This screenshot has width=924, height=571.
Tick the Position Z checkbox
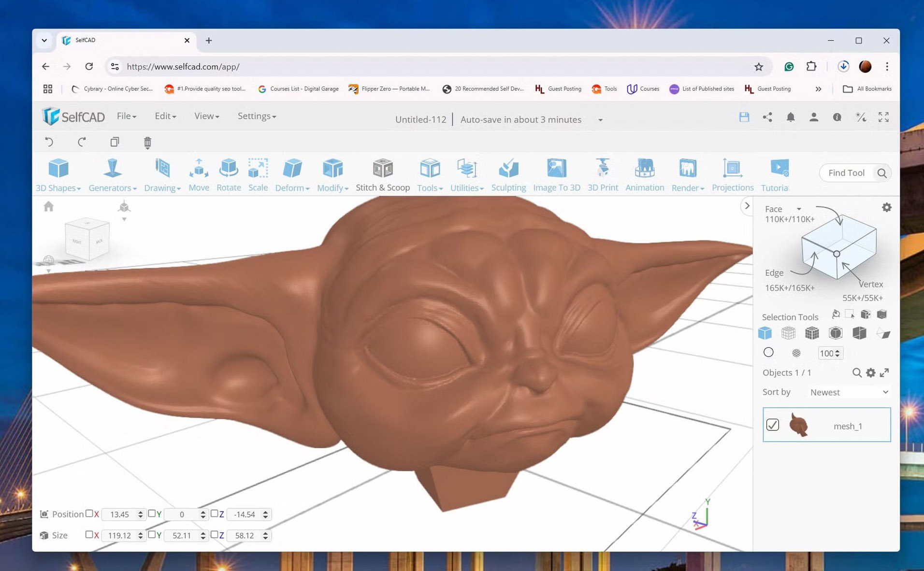point(214,514)
